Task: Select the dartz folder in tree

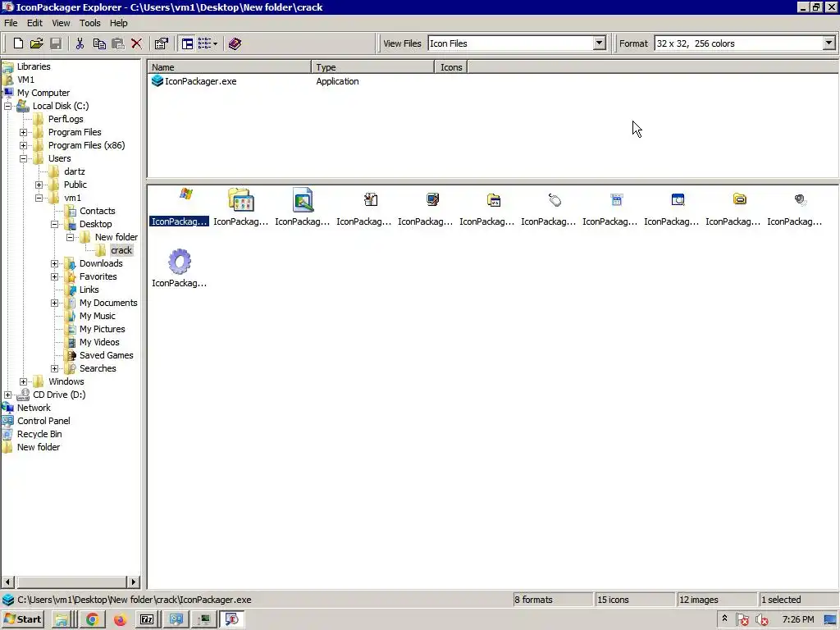Action: [x=75, y=171]
